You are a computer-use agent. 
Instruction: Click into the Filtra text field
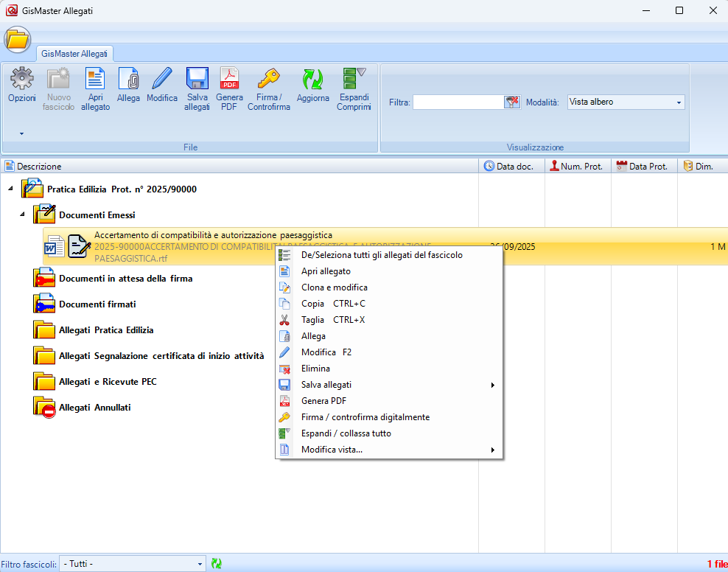tap(458, 102)
